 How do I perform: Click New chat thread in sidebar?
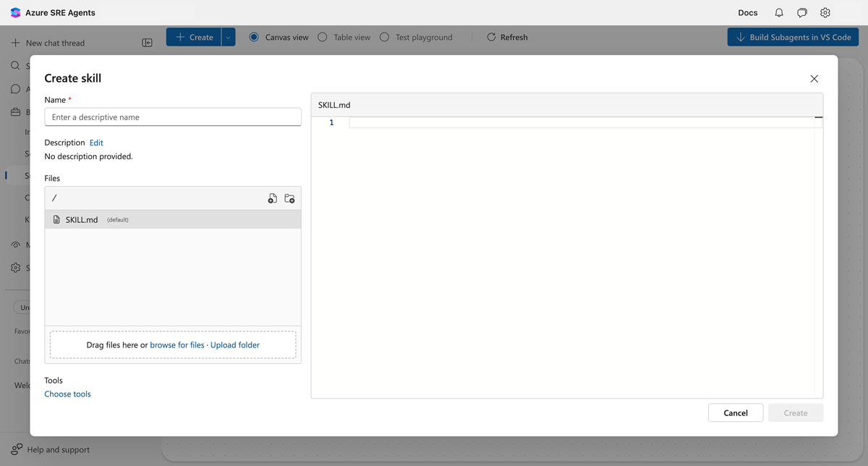click(55, 43)
